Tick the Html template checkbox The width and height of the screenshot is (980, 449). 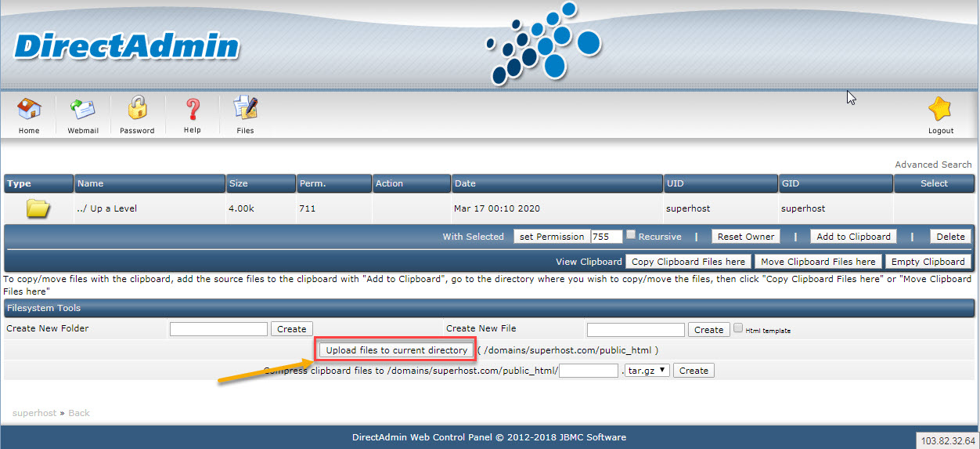click(737, 328)
